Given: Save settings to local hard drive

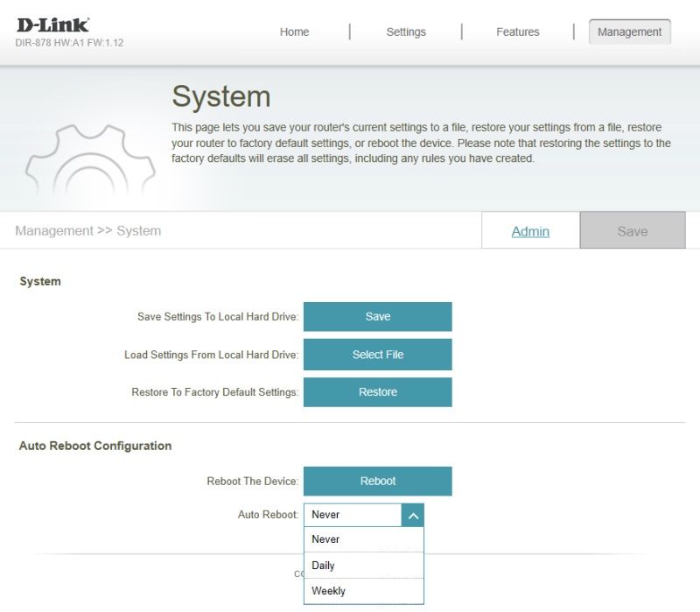Looking at the screenshot, I should pos(378,316).
